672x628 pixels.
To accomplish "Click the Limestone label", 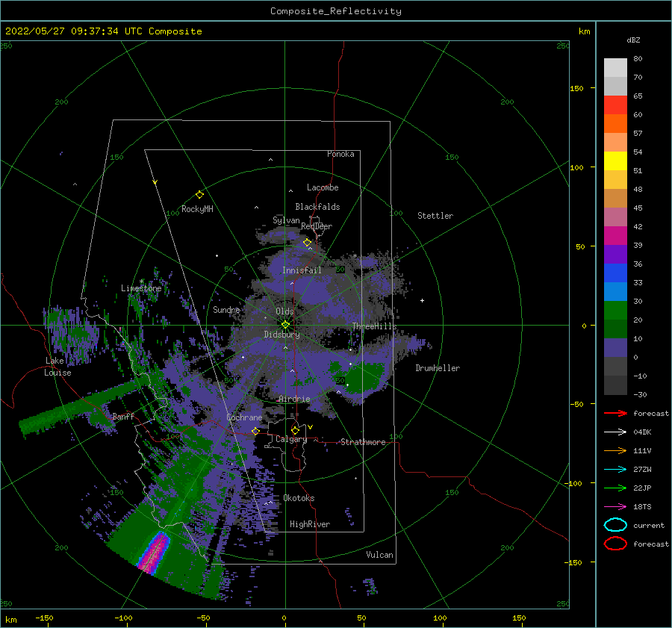I will pyautogui.click(x=141, y=288).
